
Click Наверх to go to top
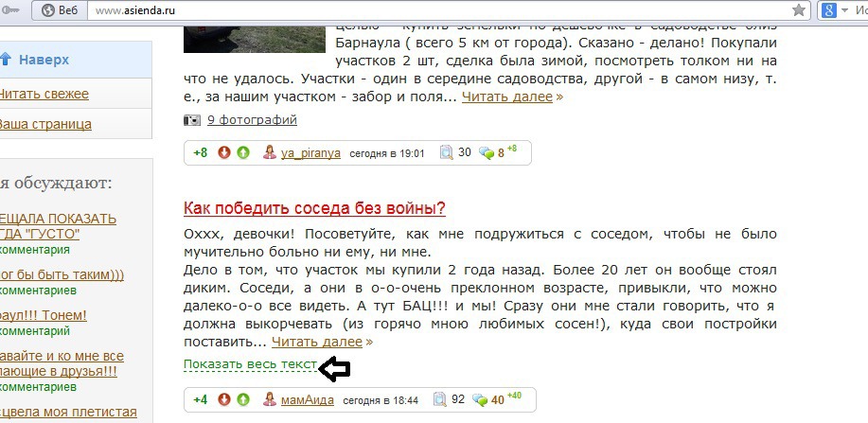click(x=44, y=60)
